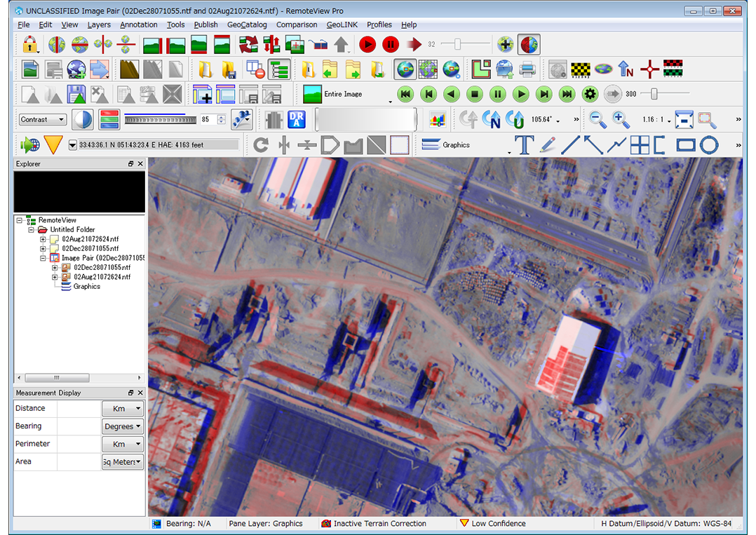This screenshot has height=535, width=756.
Task: Select the anaglyph 3D glasses tool
Action: click(x=529, y=44)
